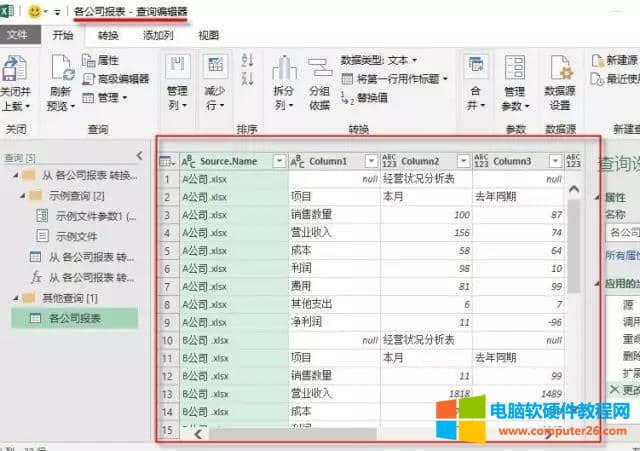Click the Reduce Rows (减少行) icon

215,67
